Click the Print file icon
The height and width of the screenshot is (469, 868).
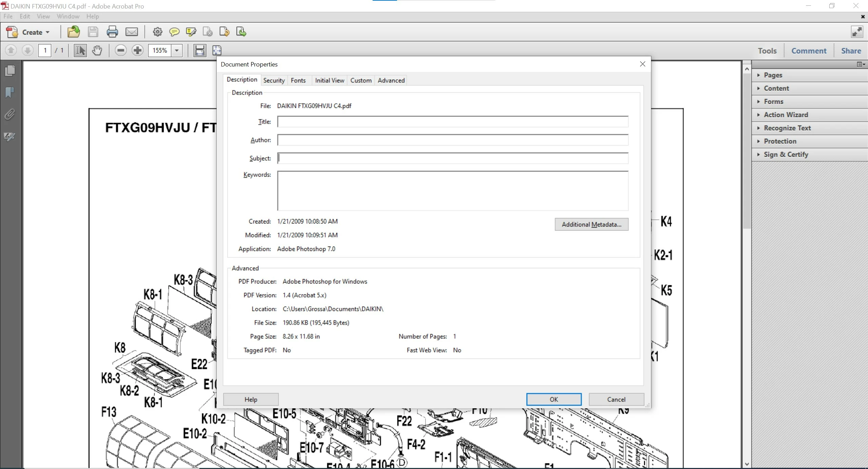[112, 32]
